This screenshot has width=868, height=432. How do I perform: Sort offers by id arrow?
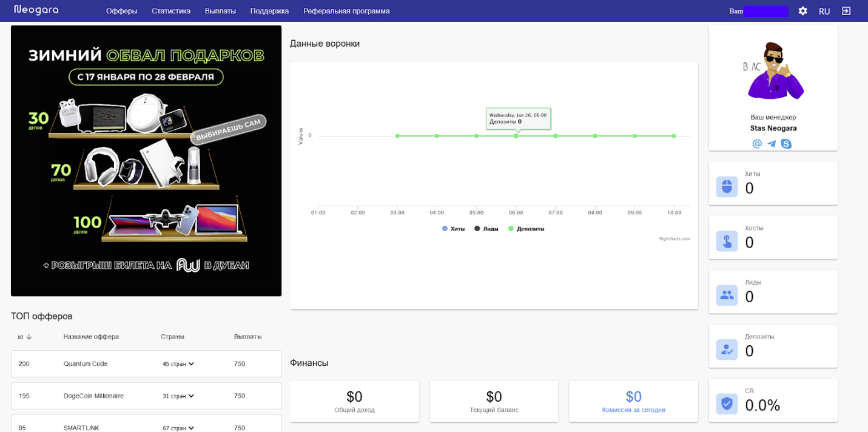point(29,337)
